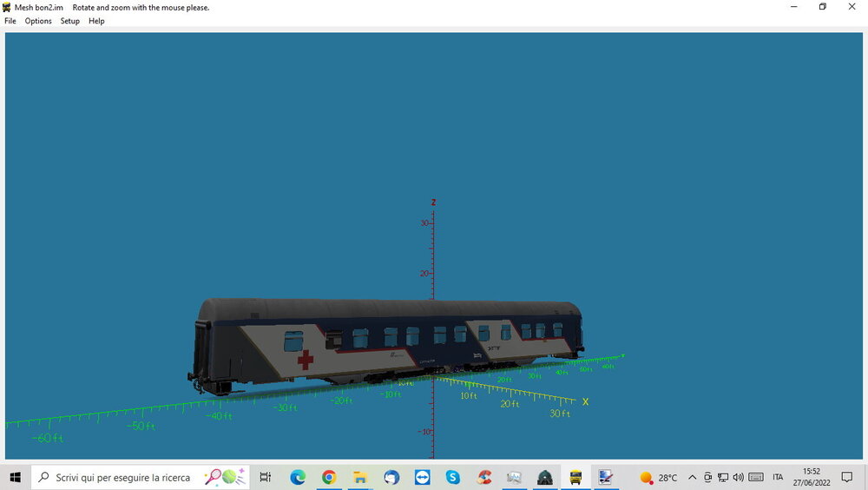Open Skype from taskbar
This screenshot has height=490, width=868.
click(453, 477)
